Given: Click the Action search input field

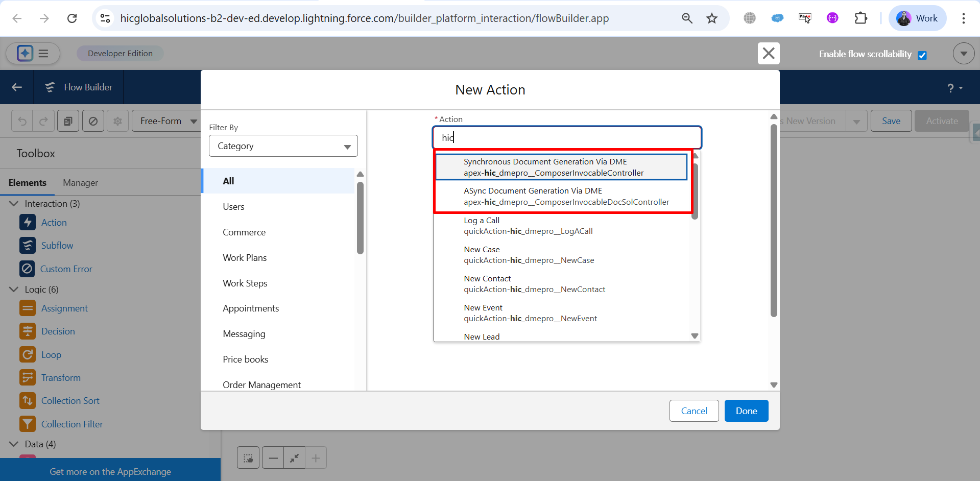Looking at the screenshot, I should click(x=567, y=138).
